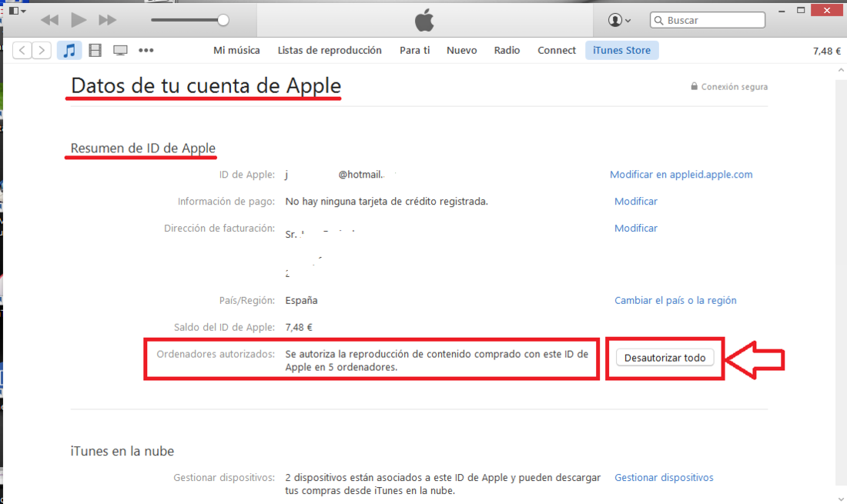847x504 pixels.
Task: Click Modificar for Dirección de facturación
Action: (x=636, y=229)
